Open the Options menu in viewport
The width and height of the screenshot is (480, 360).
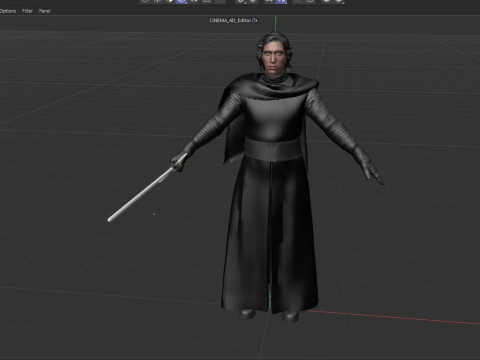[8, 11]
